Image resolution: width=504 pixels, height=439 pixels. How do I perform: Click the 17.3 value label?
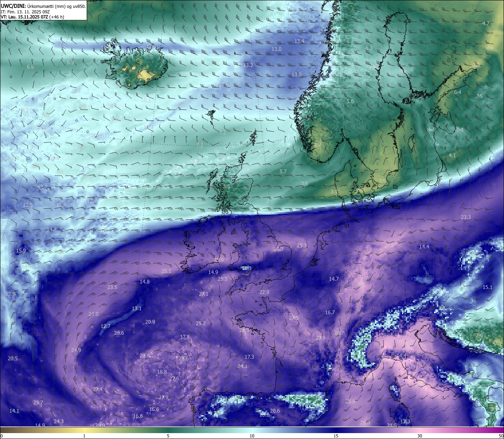pyautogui.click(x=249, y=357)
